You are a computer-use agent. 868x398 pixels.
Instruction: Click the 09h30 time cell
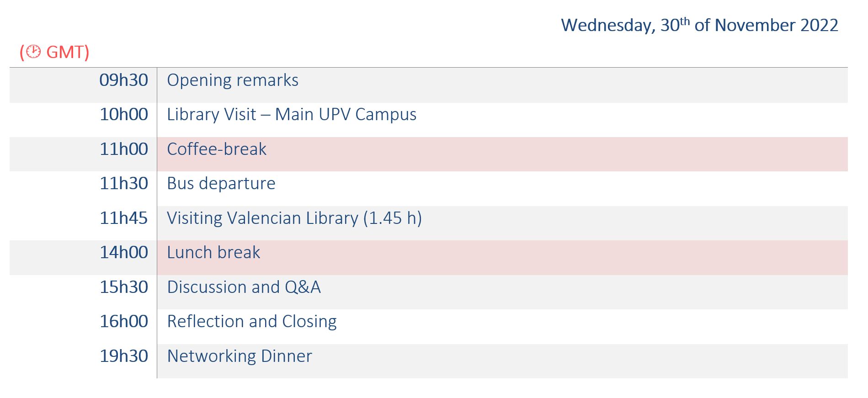(124, 80)
